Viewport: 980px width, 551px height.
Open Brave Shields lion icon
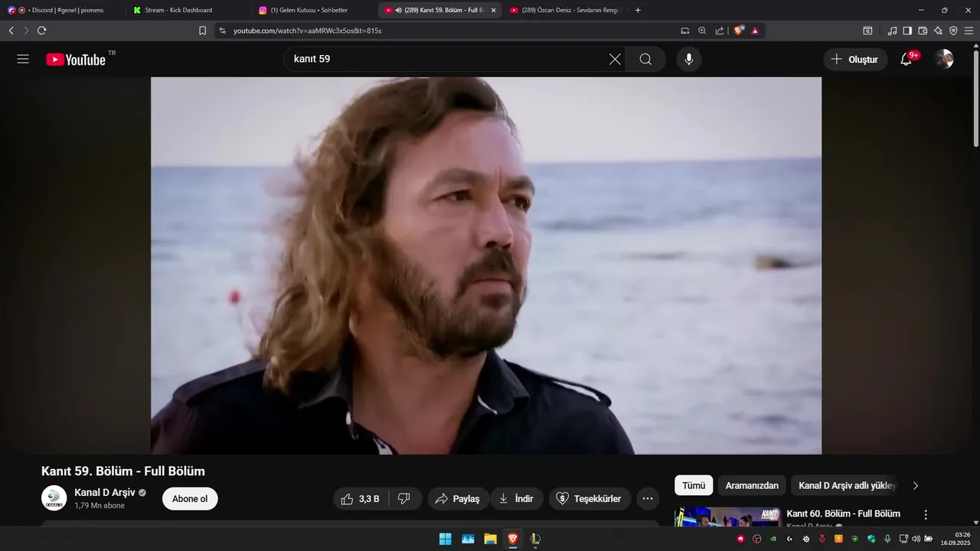tap(739, 31)
